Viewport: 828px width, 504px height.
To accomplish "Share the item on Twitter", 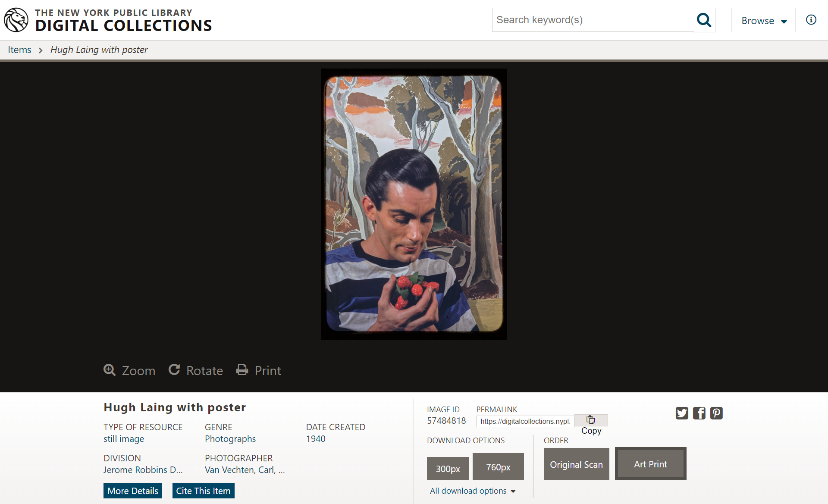I will (682, 413).
